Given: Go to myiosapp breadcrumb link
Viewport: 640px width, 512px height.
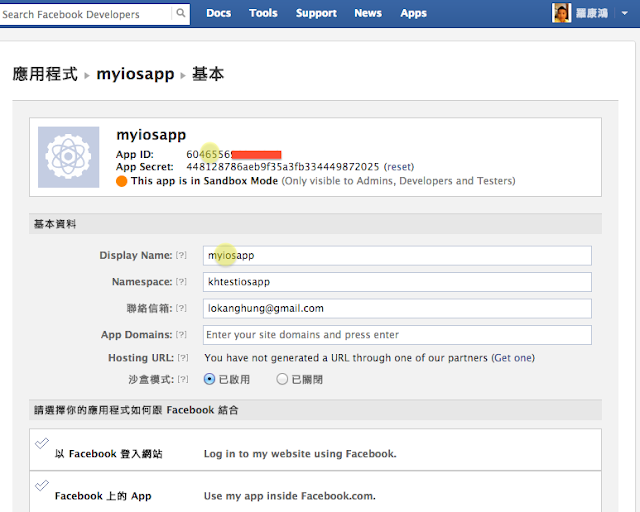Looking at the screenshot, I should coord(136,74).
